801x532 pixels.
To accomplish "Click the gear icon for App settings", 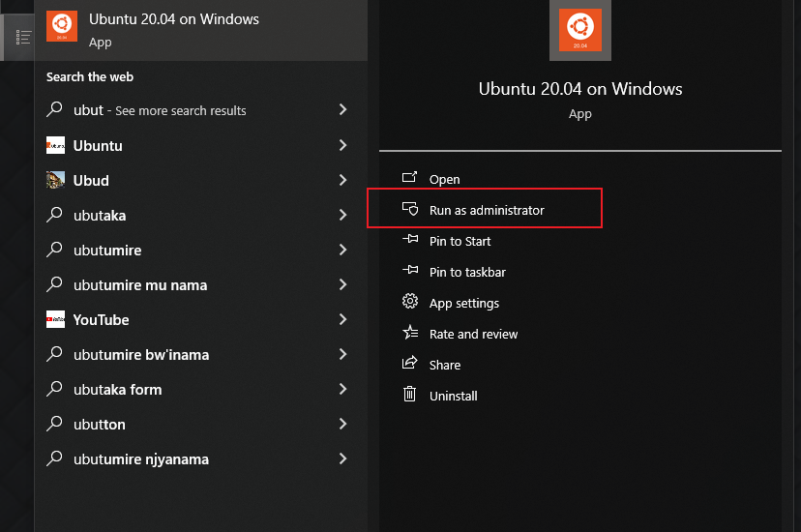I will point(410,301).
